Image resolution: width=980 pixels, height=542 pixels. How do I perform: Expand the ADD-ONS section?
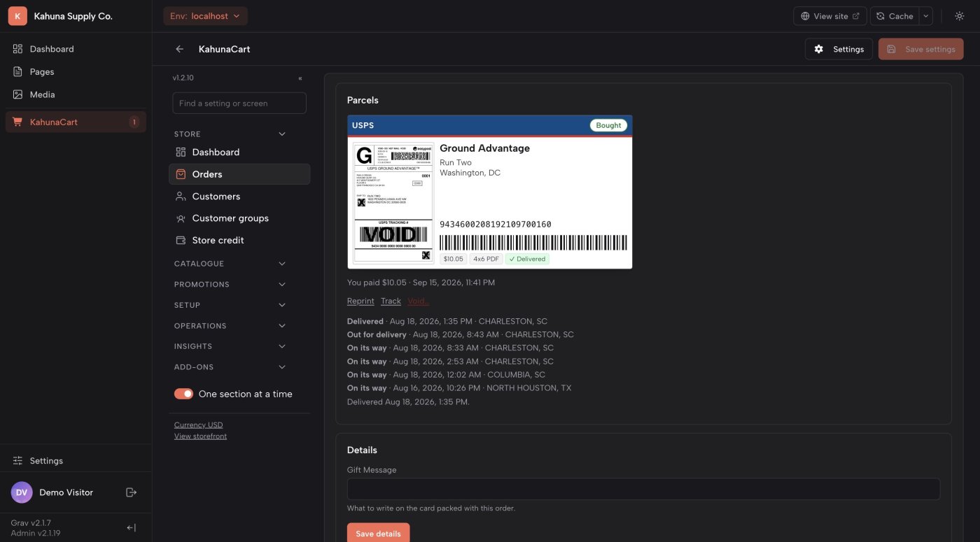click(x=230, y=367)
